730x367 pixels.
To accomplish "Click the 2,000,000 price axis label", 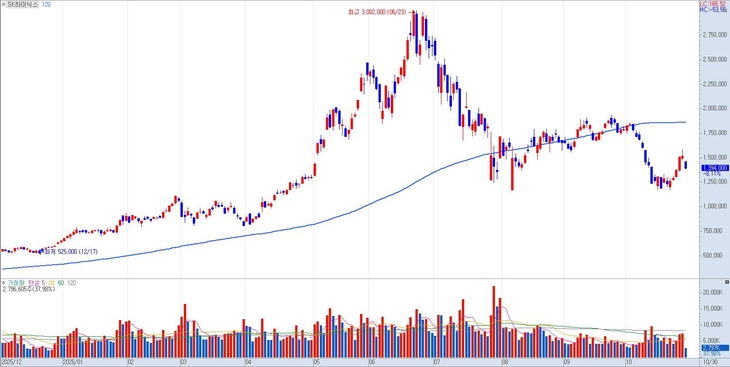I will click(x=716, y=109).
